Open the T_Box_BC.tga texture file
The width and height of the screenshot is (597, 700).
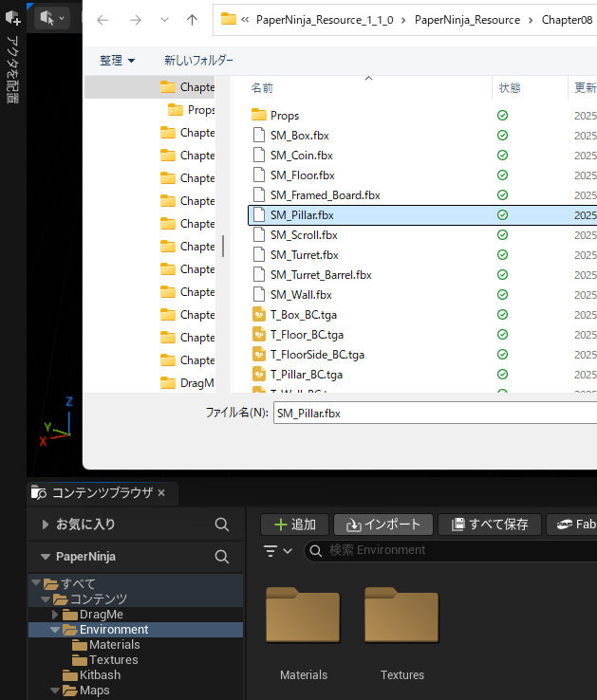(304, 314)
